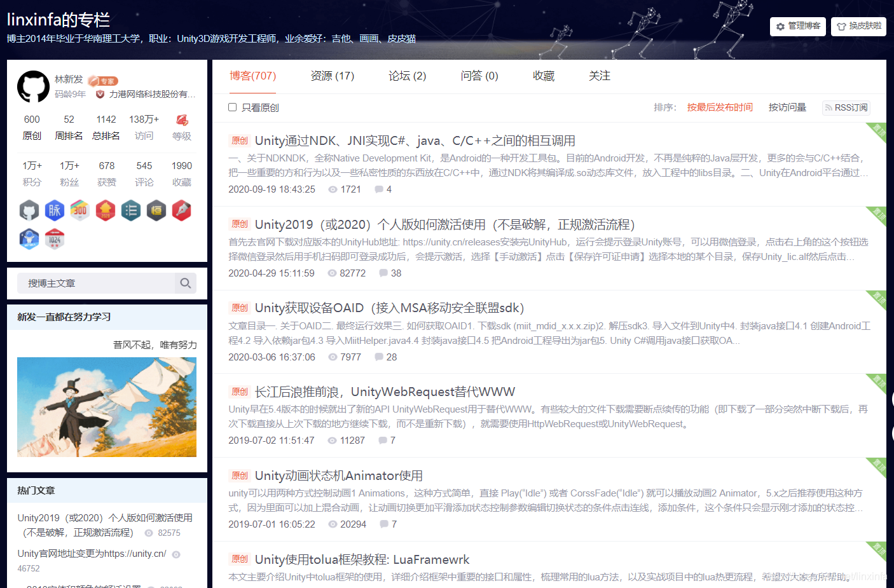894x588 pixels.
Task: Open post Unity动画状态机Animator使用
Action: (x=339, y=475)
